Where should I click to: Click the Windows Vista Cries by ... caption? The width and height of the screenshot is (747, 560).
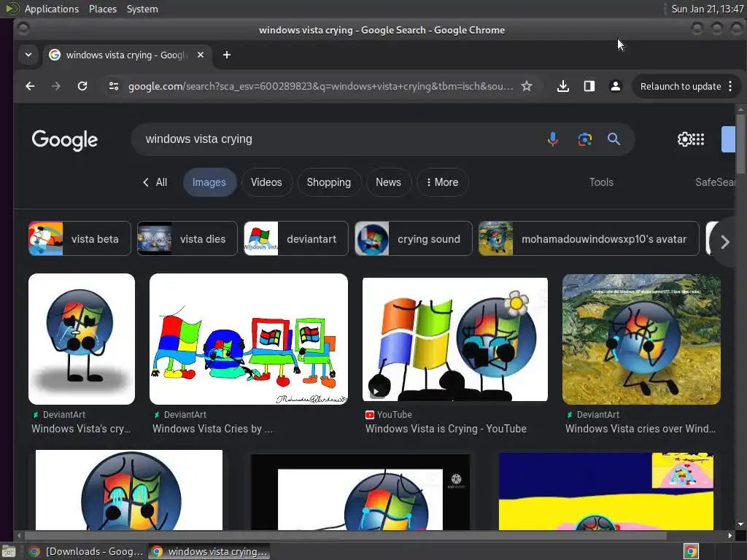pos(212,429)
